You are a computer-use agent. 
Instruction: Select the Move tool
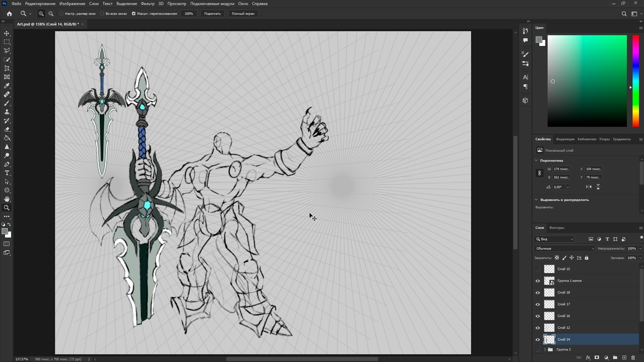(x=7, y=34)
